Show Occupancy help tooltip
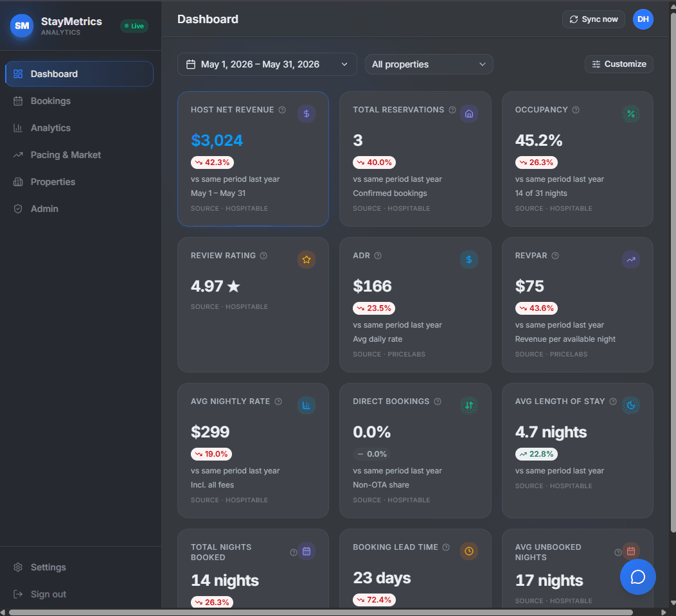The width and height of the screenshot is (676, 616). pyautogui.click(x=576, y=110)
